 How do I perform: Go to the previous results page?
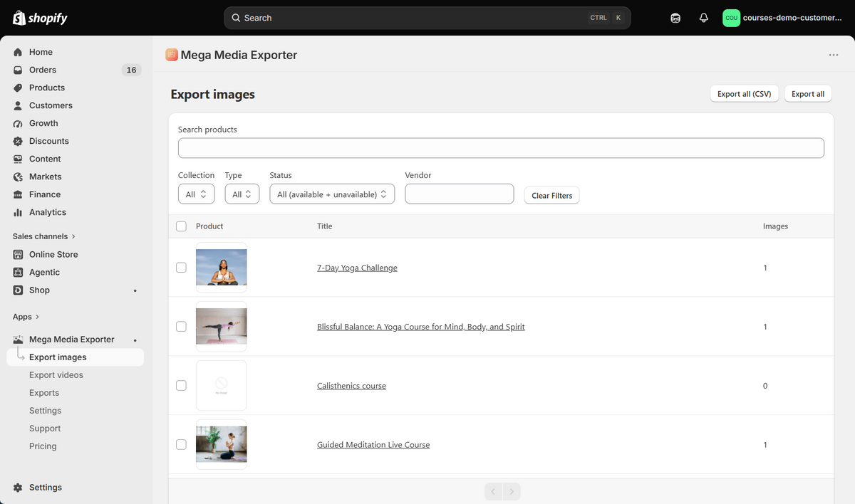pyautogui.click(x=493, y=491)
